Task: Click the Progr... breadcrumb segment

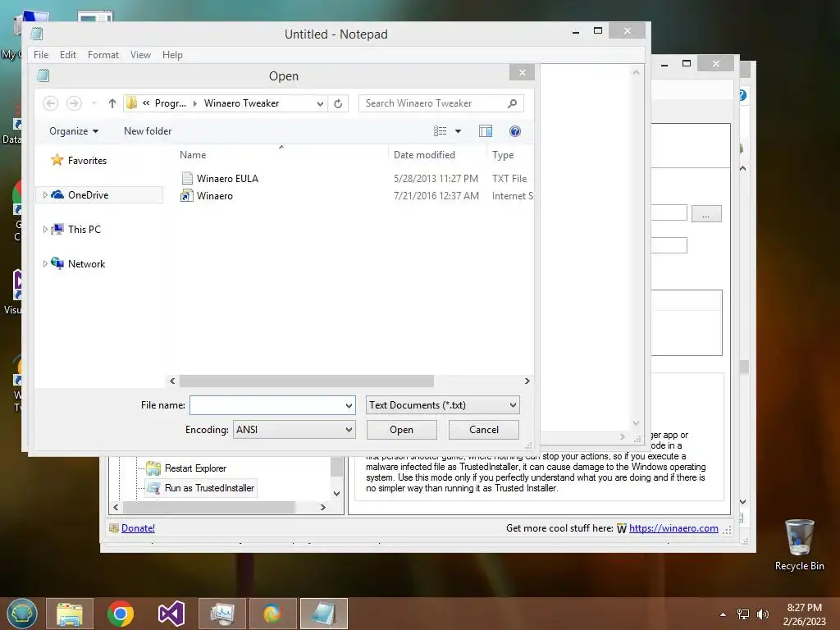Action: tap(171, 103)
